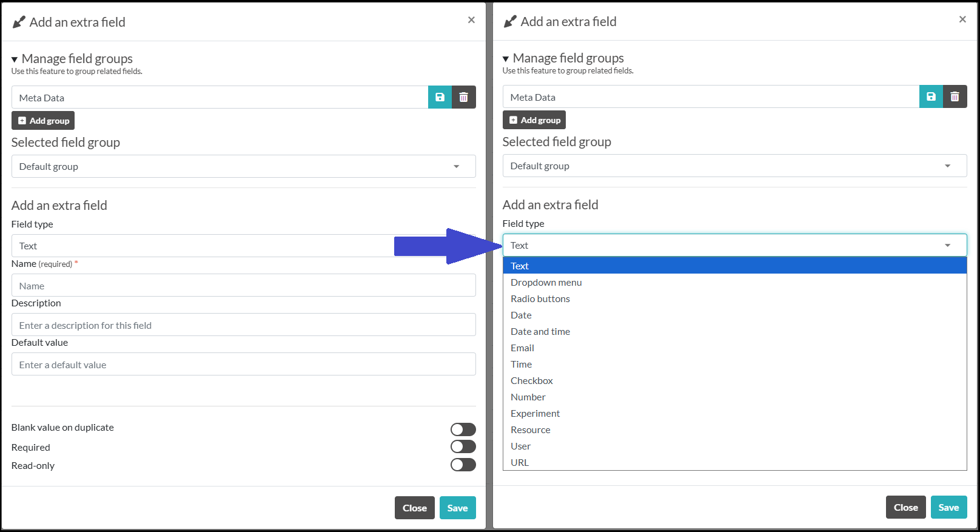Screen dimensions: 980x532
Task: Enable the Required toggle
Action: (463, 446)
